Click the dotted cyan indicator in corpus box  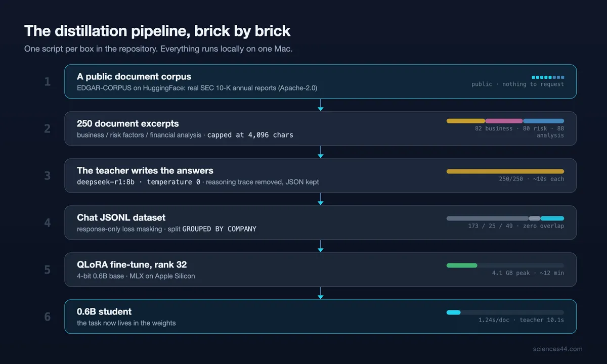pos(548,77)
